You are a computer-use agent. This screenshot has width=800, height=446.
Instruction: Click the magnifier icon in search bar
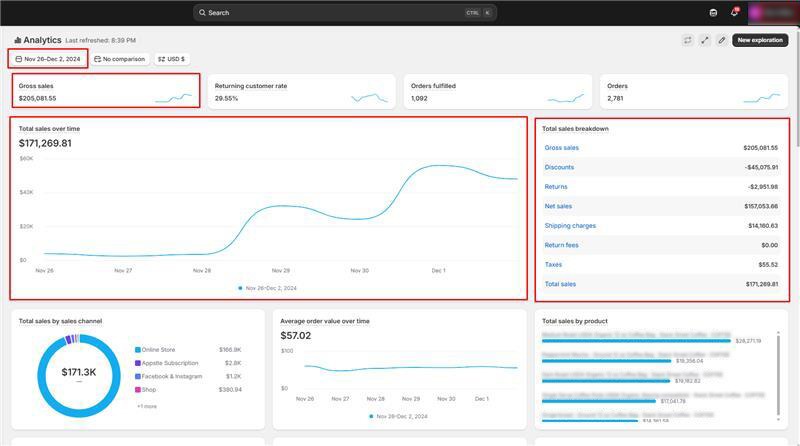point(202,13)
